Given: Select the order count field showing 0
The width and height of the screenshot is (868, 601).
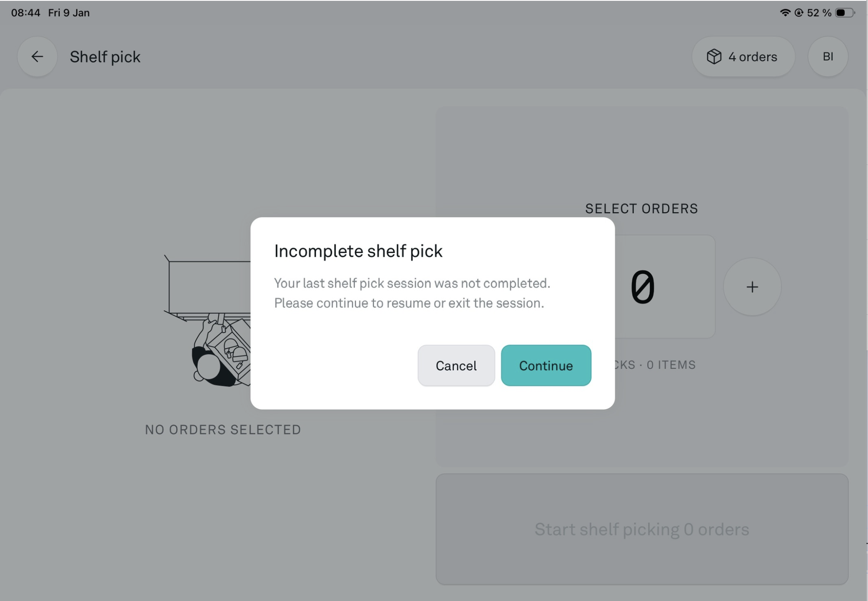Looking at the screenshot, I should (x=665, y=287).
